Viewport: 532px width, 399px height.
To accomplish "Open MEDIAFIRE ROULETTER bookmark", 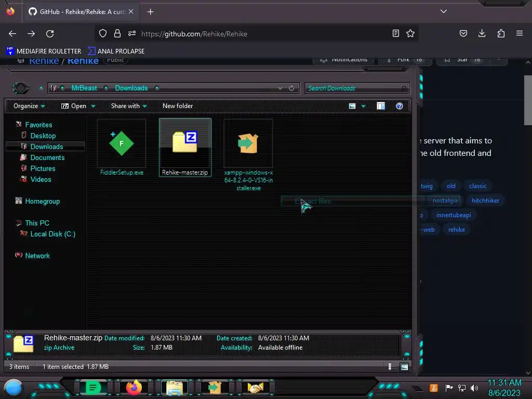I will pos(44,51).
